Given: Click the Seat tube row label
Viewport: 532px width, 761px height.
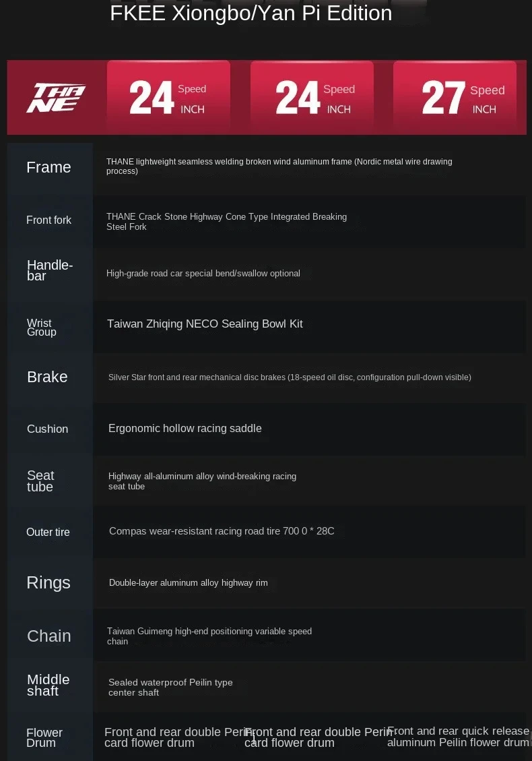Looking at the screenshot, I should (40, 481).
